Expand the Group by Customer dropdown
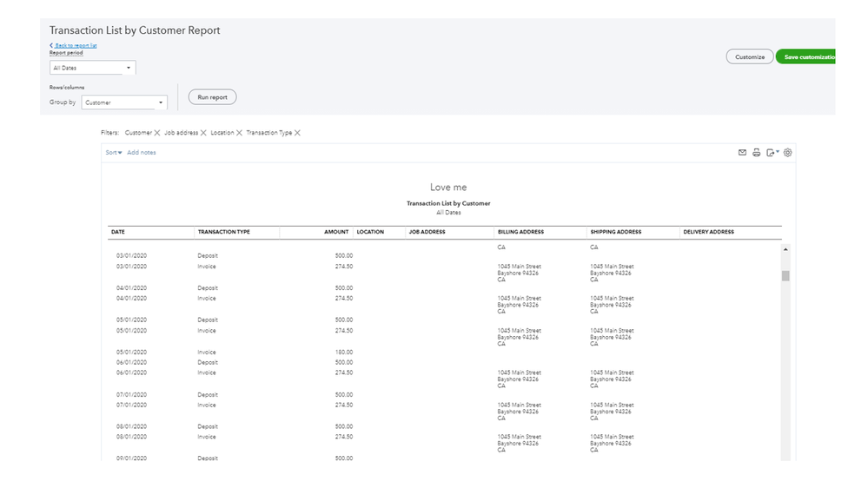This screenshot has width=868, height=488. 124,102
